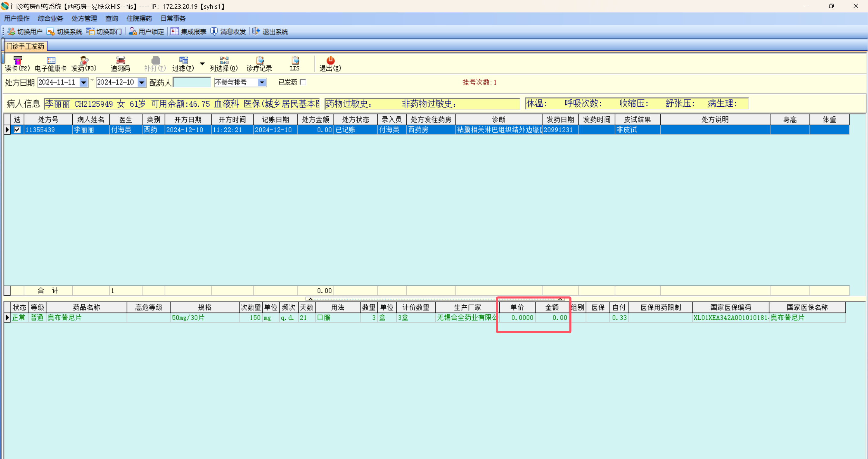Click the 过滤(F) filter icon
Image resolution: width=868 pixels, height=459 pixels.
click(x=183, y=63)
